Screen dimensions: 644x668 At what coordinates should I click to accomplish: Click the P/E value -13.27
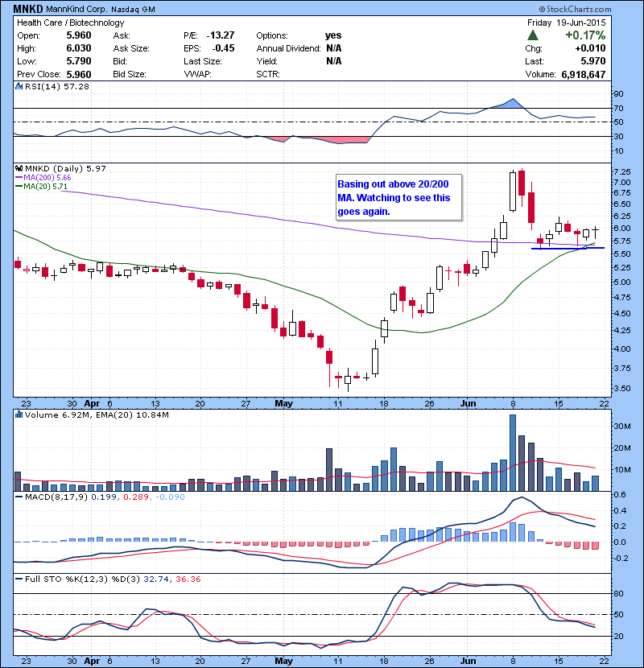(x=221, y=35)
